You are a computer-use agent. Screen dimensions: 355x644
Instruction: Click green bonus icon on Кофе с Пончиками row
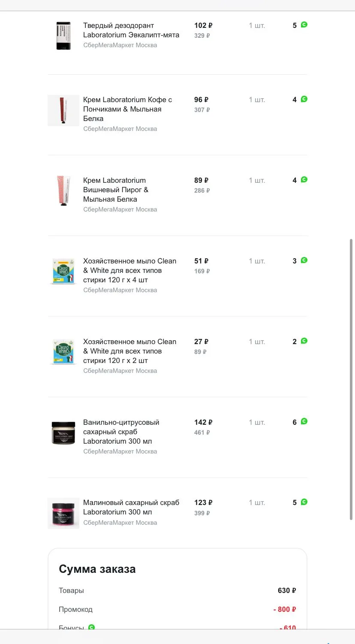click(x=304, y=99)
